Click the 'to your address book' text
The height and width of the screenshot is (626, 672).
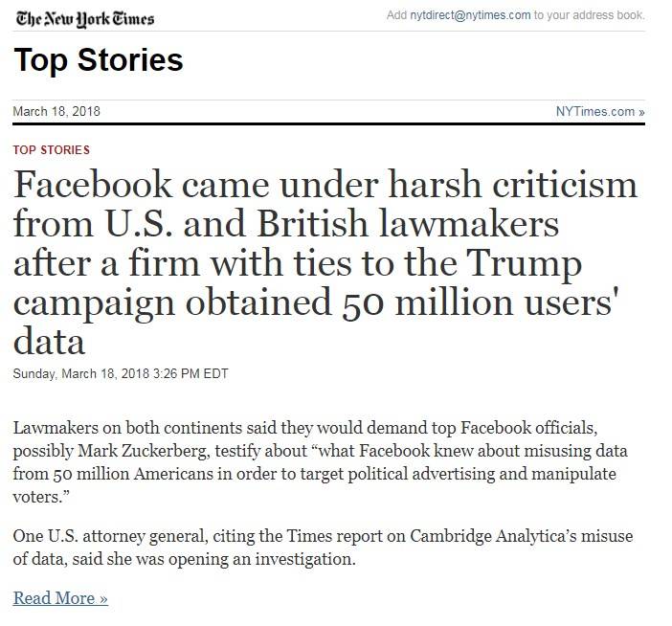590,15
